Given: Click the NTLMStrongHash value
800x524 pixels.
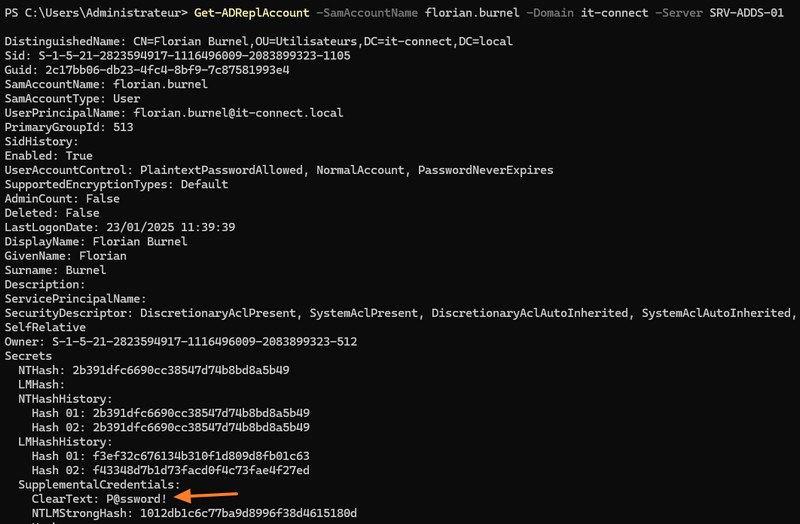Looking at the screenshot, I should [x=235, y=513].
